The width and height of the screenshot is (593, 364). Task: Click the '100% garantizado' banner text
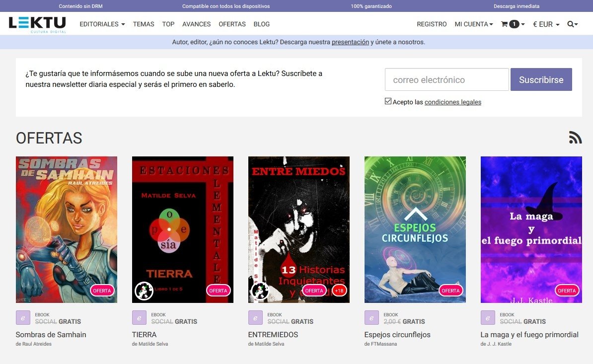pos(371,6)
